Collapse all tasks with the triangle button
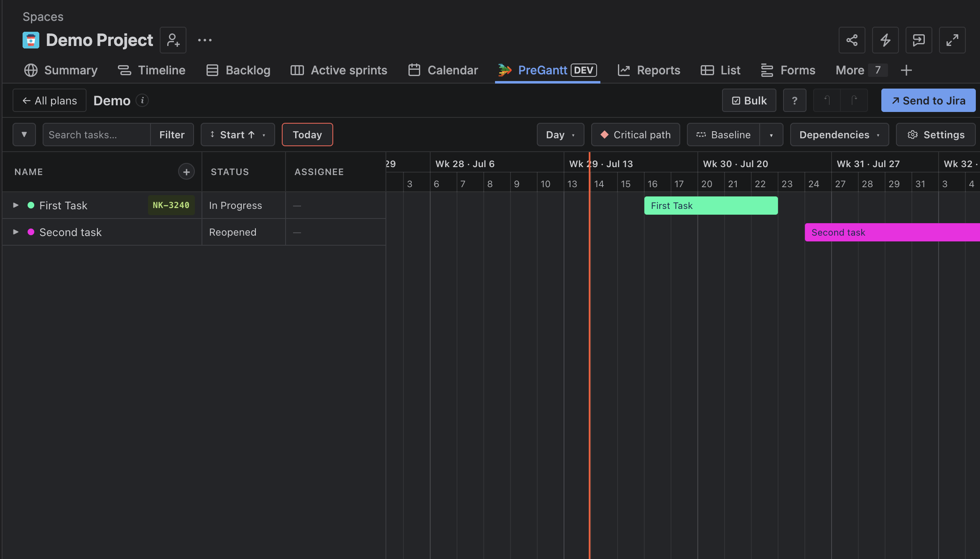 point(24,135)
